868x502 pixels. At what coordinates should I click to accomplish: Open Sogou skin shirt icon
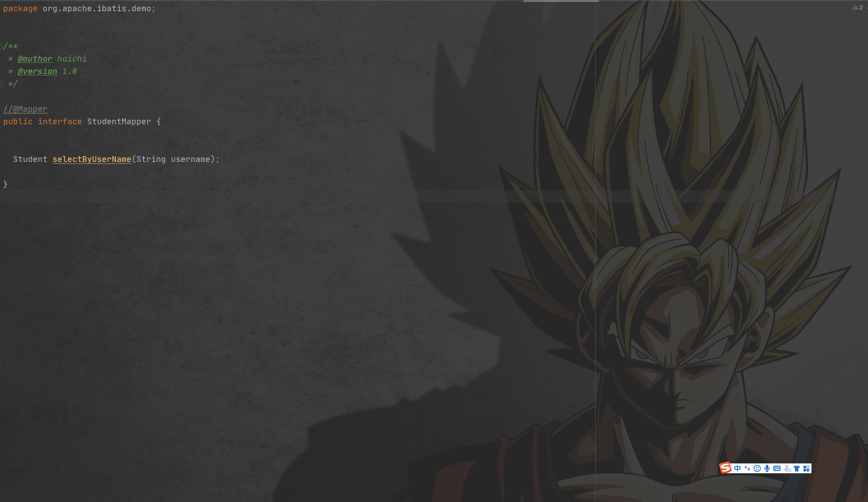pos(797,468)
